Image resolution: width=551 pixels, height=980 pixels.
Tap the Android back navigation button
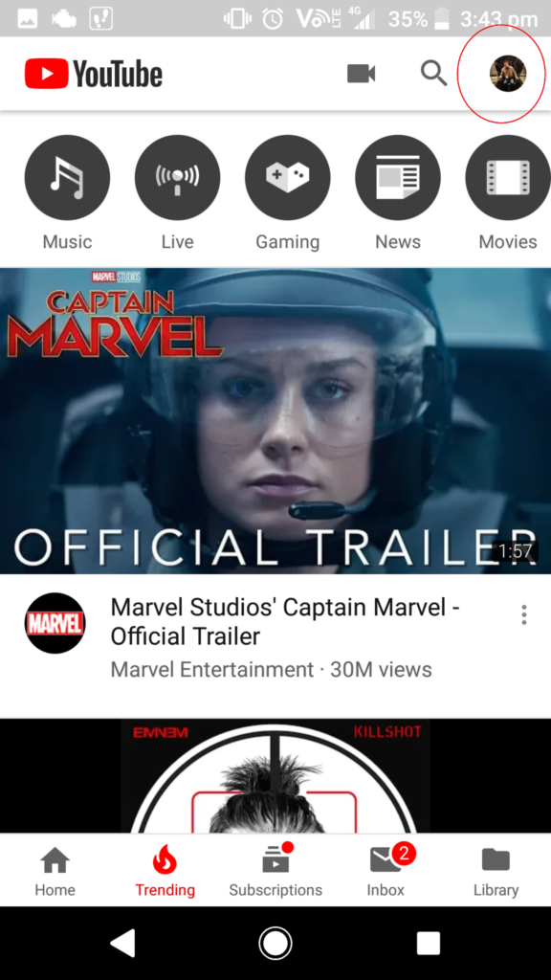click(123, 943)
